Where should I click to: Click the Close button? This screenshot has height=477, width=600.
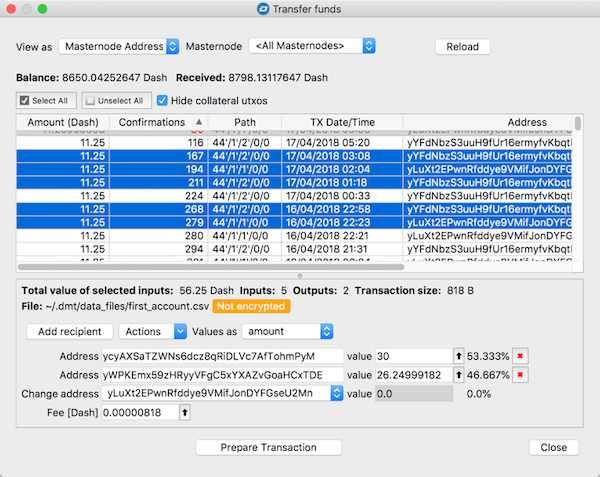554,447
